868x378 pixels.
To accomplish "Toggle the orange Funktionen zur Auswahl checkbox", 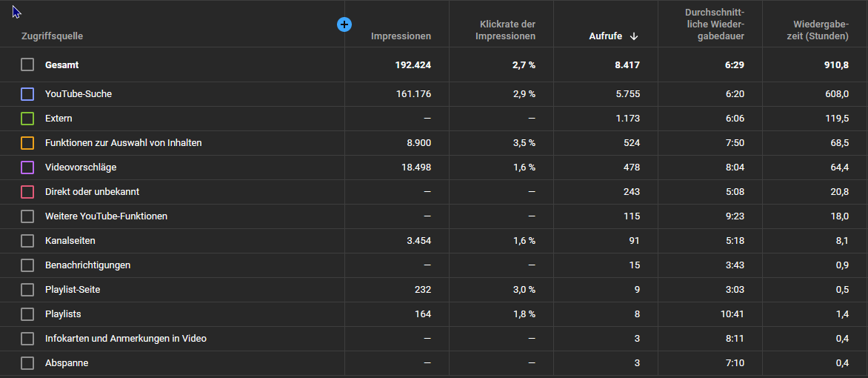I will pyautogui.click(x=27, y=143).
